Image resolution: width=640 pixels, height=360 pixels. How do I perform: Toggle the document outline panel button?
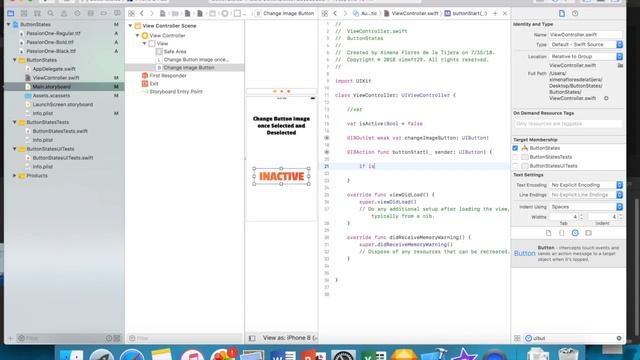[252, 338]
